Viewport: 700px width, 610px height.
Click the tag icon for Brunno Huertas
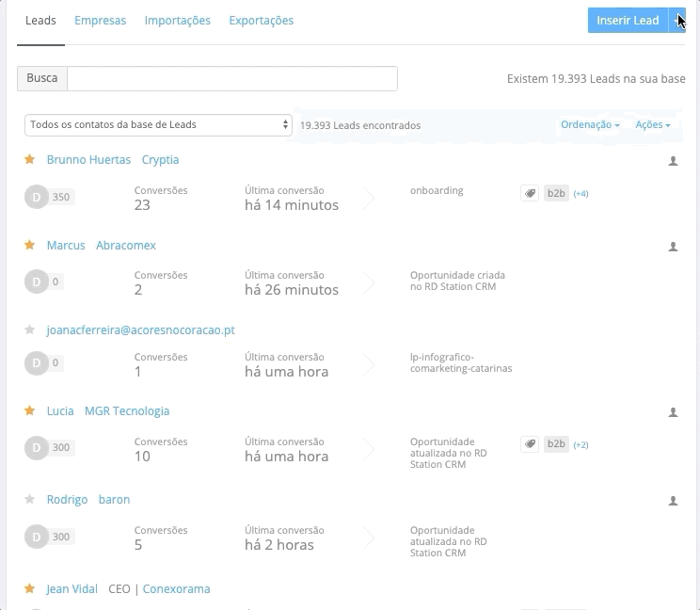click(530, 194)
